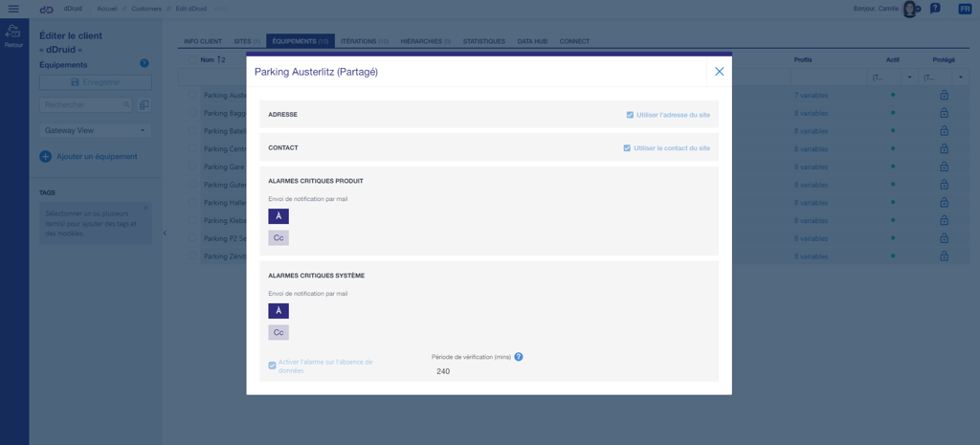Open Camille's user avatar menu
Screen dimensions: 980x445
911,9
